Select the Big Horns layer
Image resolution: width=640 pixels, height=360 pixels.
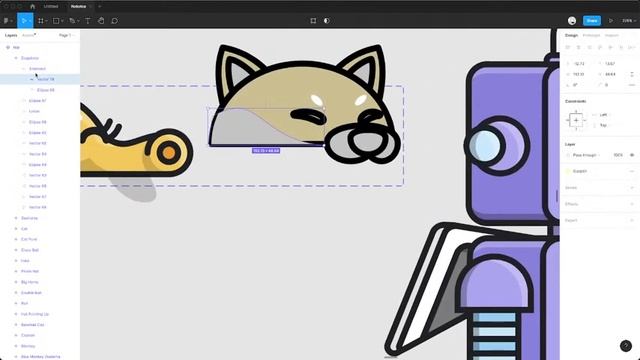30,282
